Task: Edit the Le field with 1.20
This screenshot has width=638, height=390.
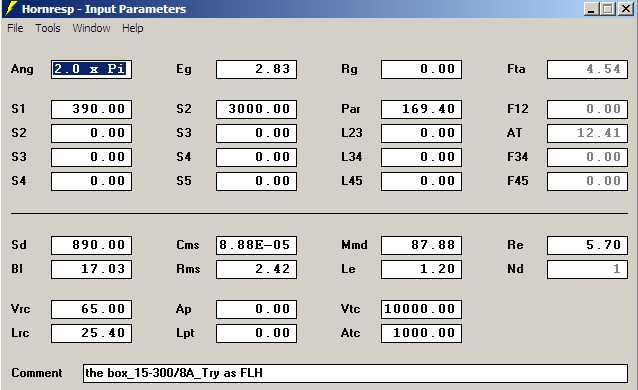Action: pyautogui.click(x=422, y=269)
